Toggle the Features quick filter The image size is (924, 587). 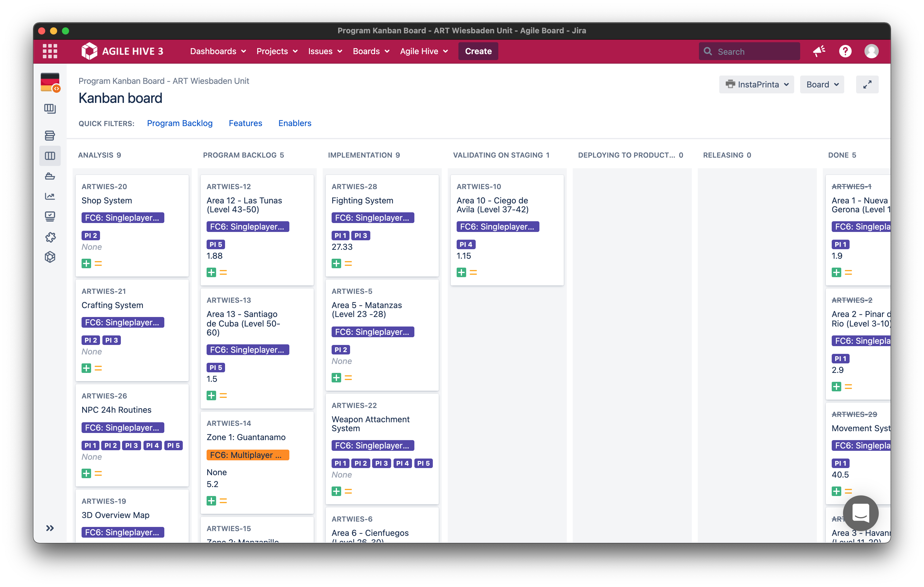tap(245, 123)
